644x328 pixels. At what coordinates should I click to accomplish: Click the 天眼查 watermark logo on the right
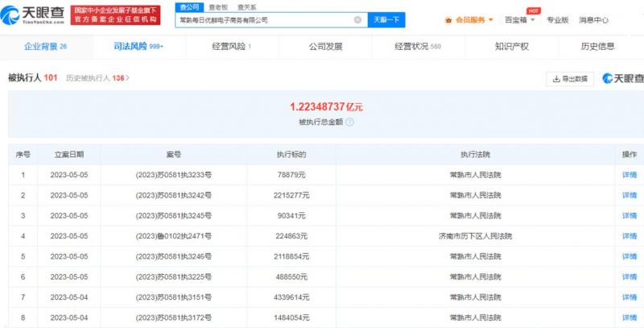pos(622,79)
